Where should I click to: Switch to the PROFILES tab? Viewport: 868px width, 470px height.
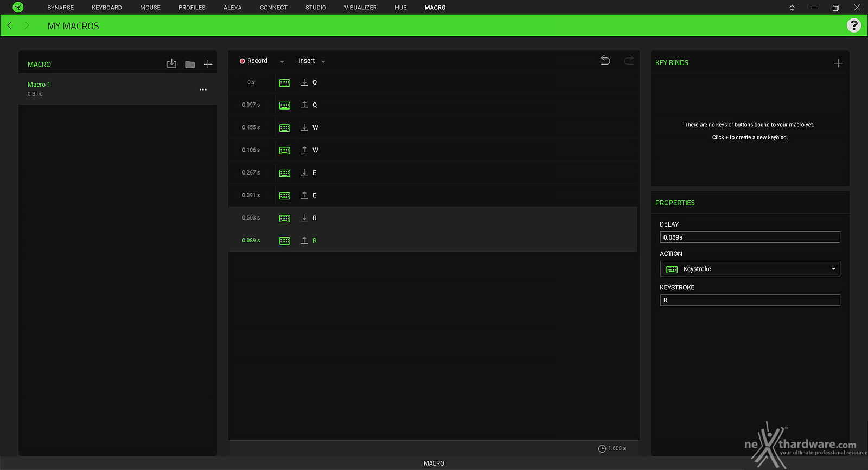192,8
